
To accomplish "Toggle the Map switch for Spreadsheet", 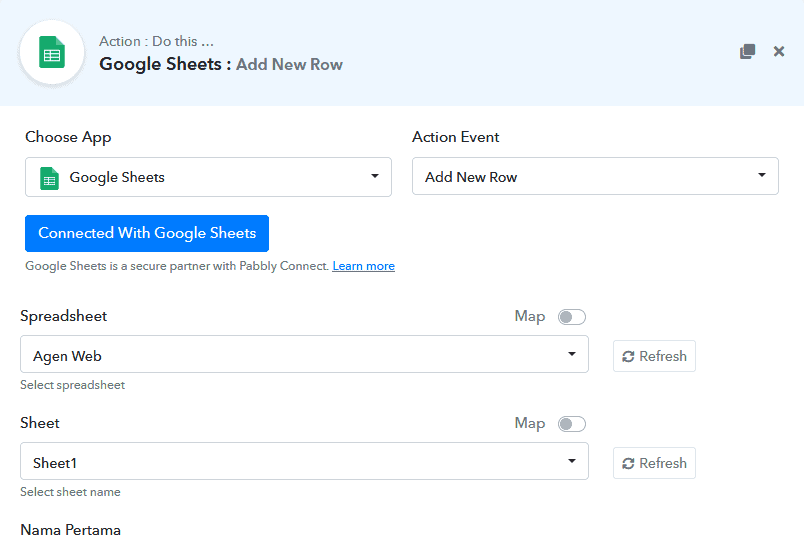I will 572,317.
